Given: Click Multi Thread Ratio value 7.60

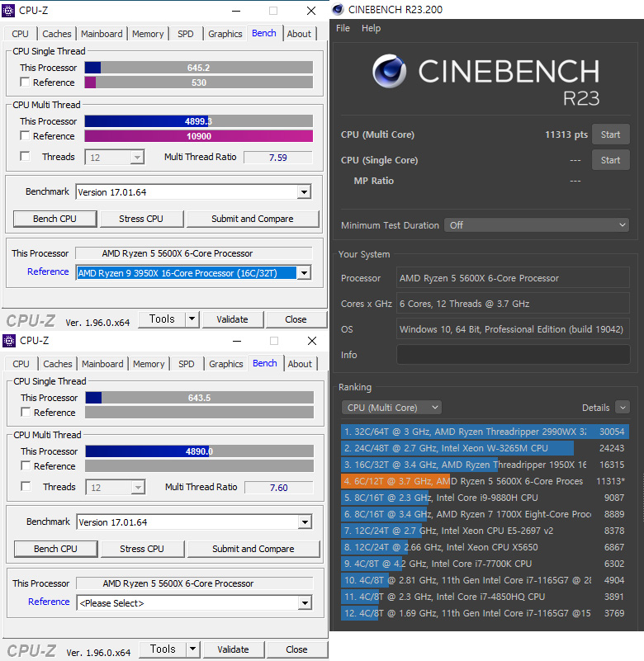Looking at the screenshot, I should (279, 488).
